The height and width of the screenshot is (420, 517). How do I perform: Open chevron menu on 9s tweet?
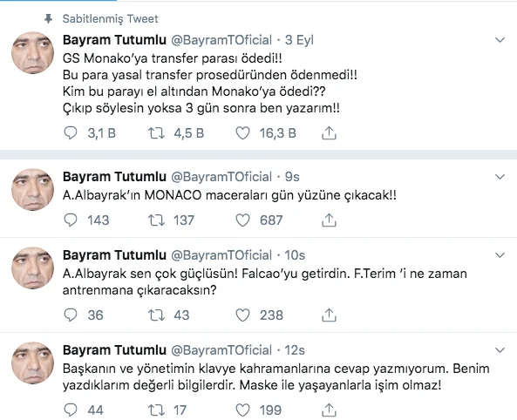[500, 177]
